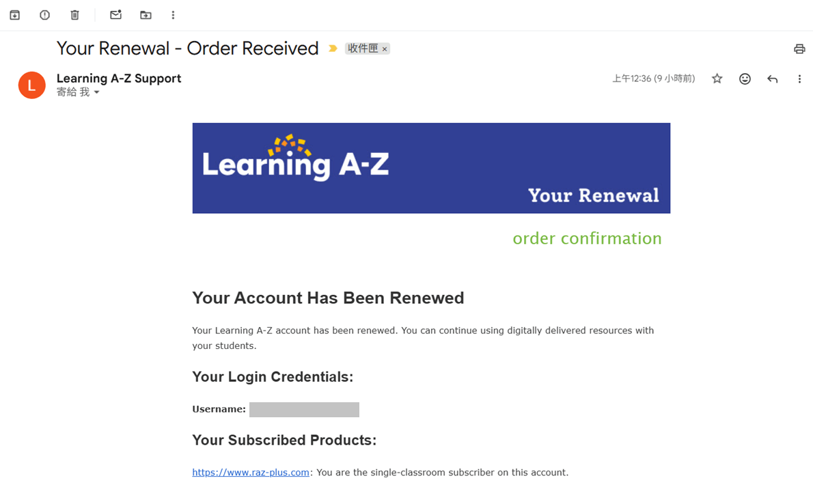Mark the email as unread
Screen dimensions: 813x504
(x=115, y=14)
